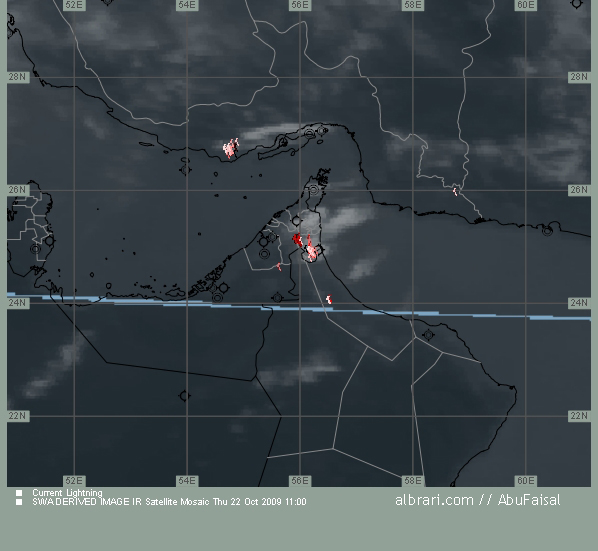Click the 52E longitude label at the top edge
Viewport: 598px width, 551px height.
pos(74,5)
